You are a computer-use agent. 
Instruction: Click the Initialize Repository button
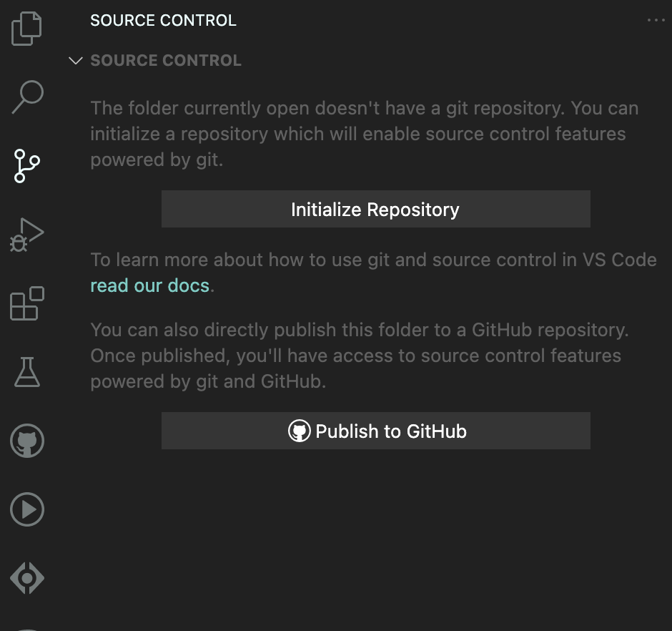point(375,209)
